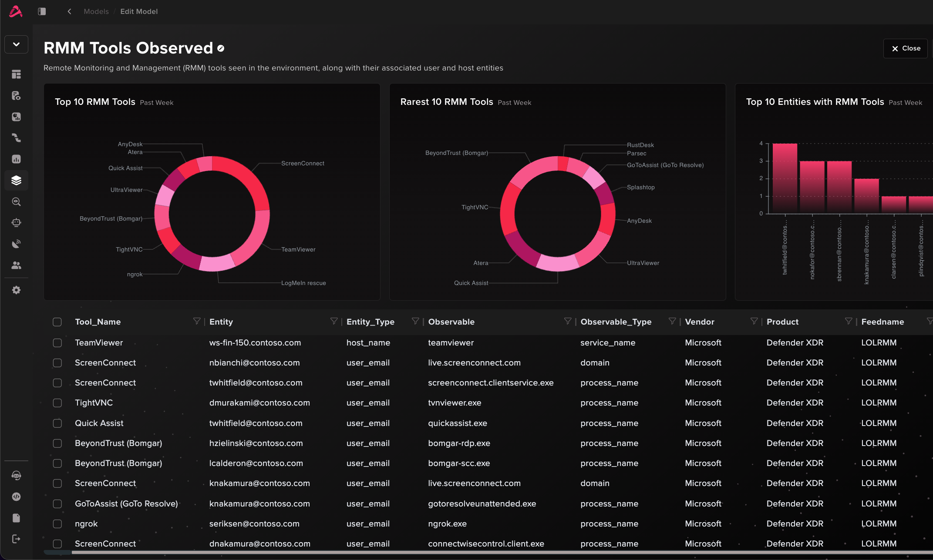The image size is (933, 560).
Task: Open the satellite dish icon in the sidebar
Action: pyautogui.click(x=16, y=244)
